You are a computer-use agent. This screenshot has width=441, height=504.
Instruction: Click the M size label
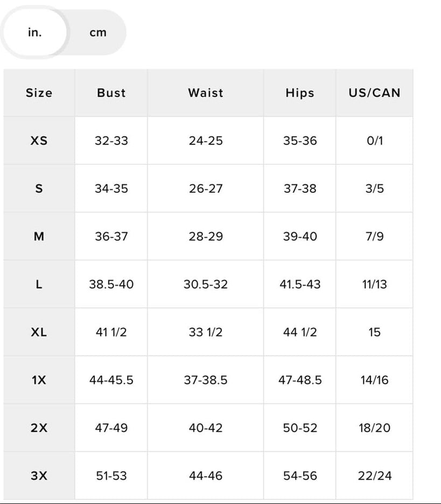(38, 236)
